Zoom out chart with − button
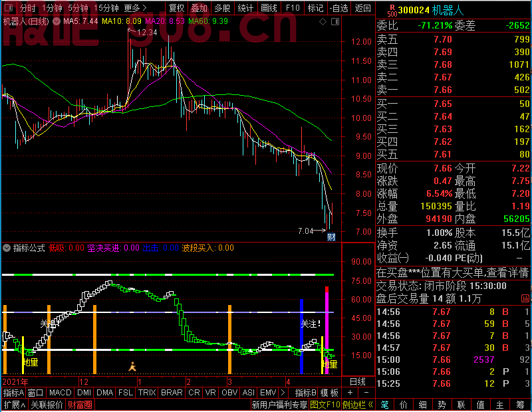532x412 pixels. [x=366, y=393]
